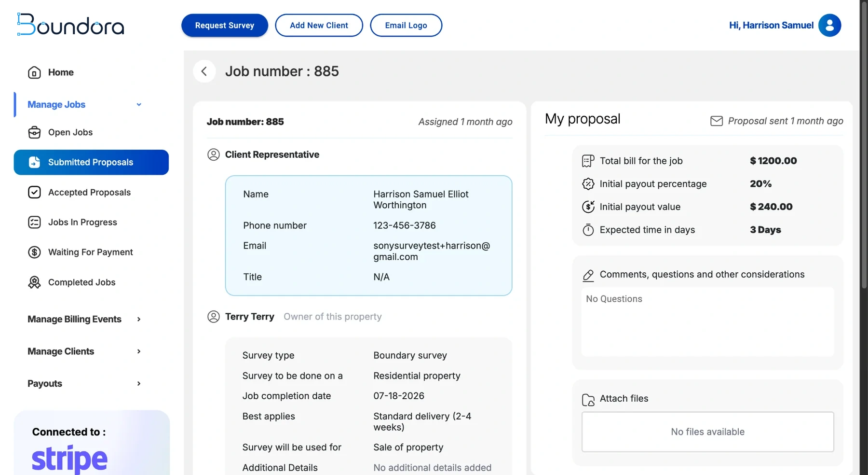This screenshot has height=475, width=868.
Task: Open the Open Jobs menu item
Action: 91,132
